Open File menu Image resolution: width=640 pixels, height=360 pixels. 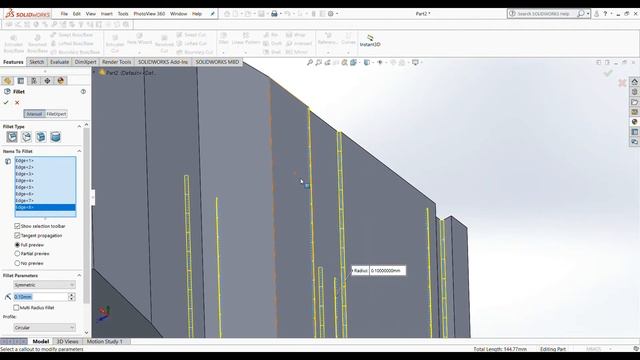(64, 14)
